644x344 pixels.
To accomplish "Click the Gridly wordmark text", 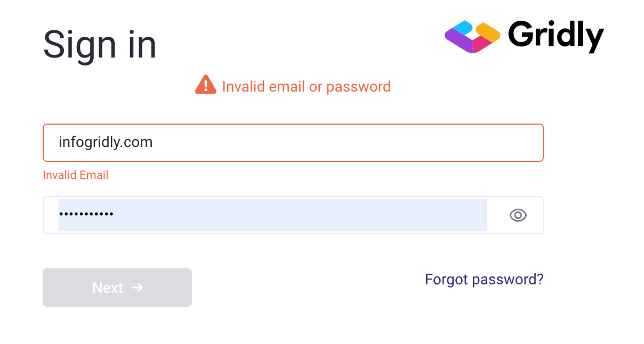I will pyautogui.click(x=556, y=36).
